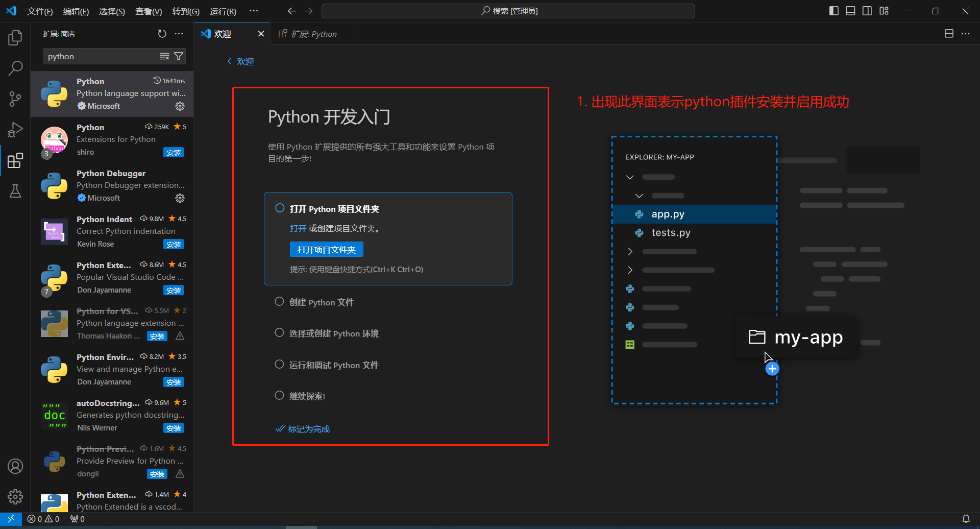
Task: Open customize layout icon
Action: (x=884, y=11)
